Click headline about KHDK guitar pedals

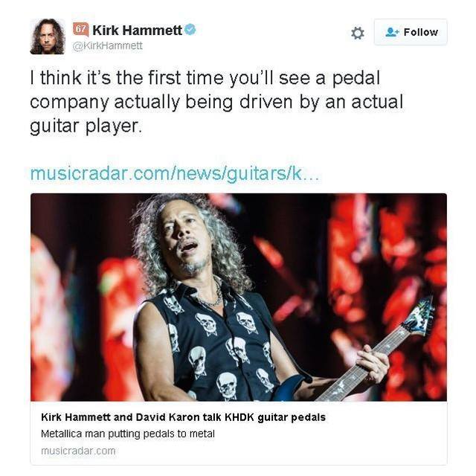click(x=183, y=417)
